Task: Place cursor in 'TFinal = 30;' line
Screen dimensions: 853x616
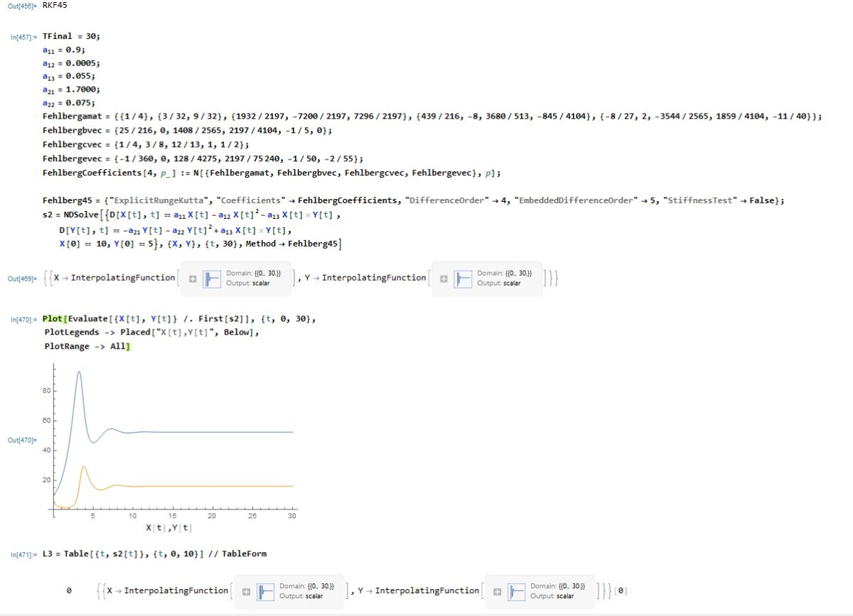Action: [x=72, y=36]
